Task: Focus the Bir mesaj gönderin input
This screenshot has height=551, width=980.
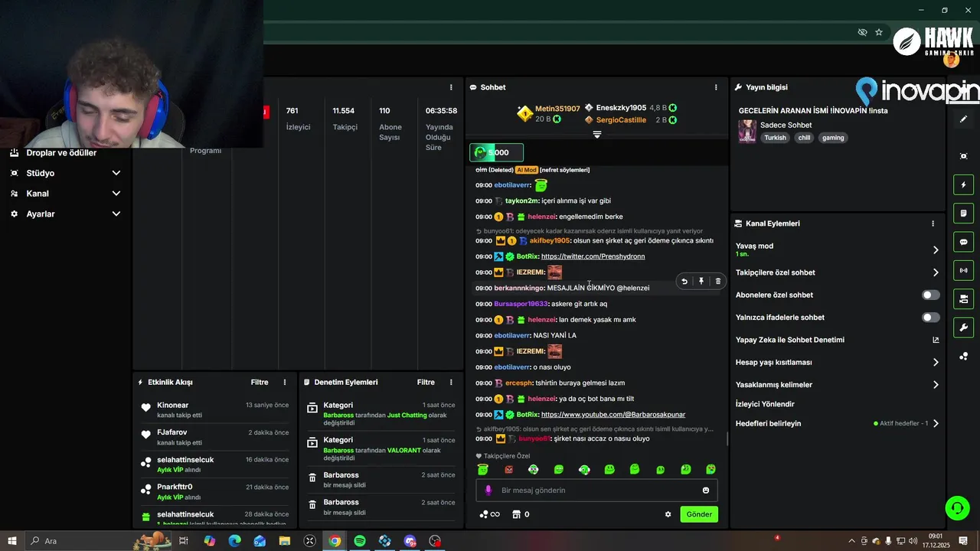Action: (597, 491)
